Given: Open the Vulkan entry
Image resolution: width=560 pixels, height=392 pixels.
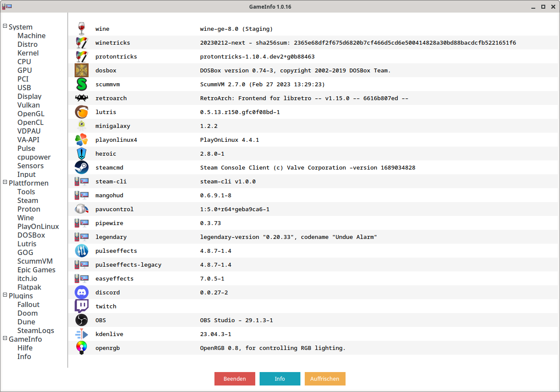Looking at the screenshot, I should [x=29, y=105].
